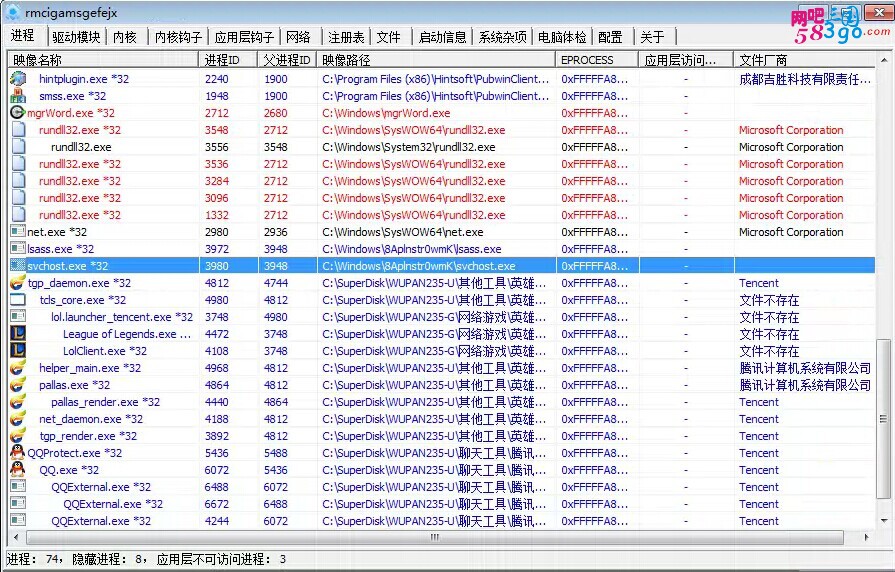The height and width of the screenshot is (572, 895).
Task: Click the Tencent cell in the QQ.exe row
Action: pyautogui.click(x=759, y=470)
